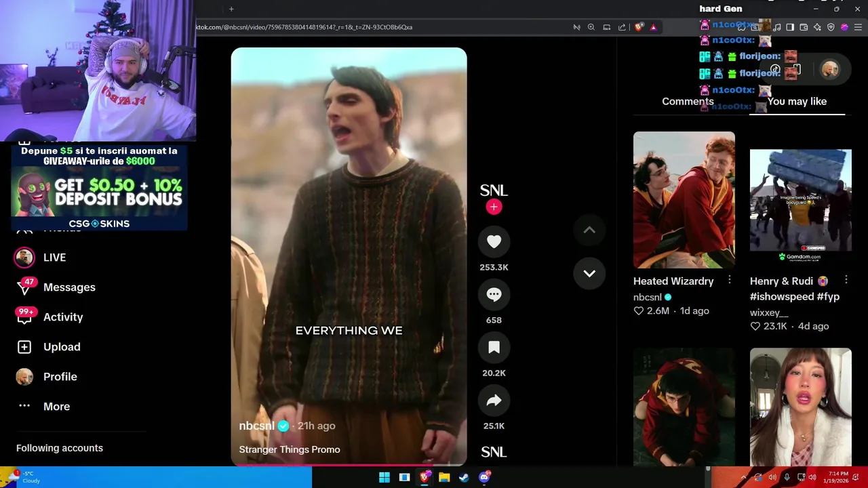The height and width of the screenshot is (488, 868).
Task: Open the Henry & Rudi video thumbnail
Action: click(800, 200)
